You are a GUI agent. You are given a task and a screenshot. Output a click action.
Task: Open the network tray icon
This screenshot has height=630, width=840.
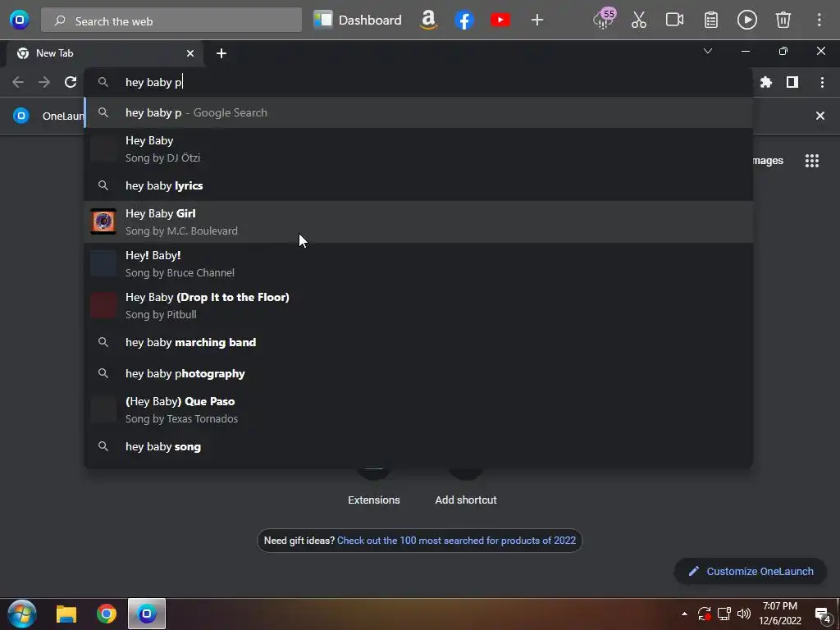724,614
